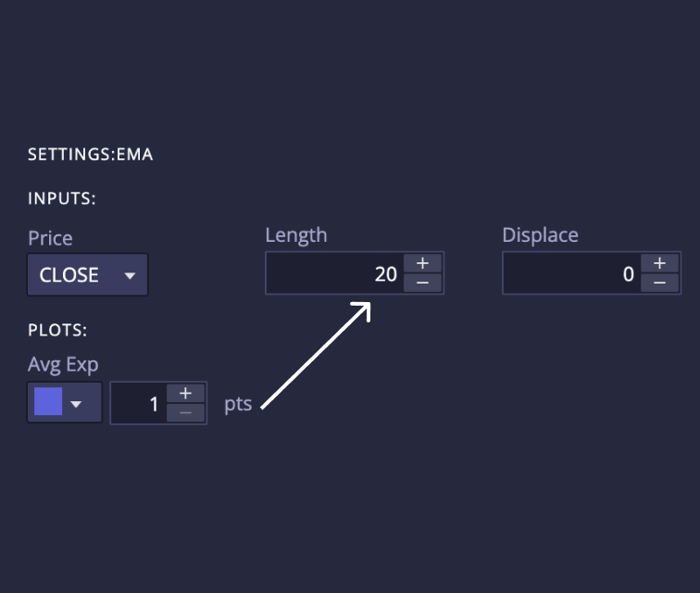Click the arrow beside CLOSE
This screenshot has height=593, width=700.
(130, 275)
